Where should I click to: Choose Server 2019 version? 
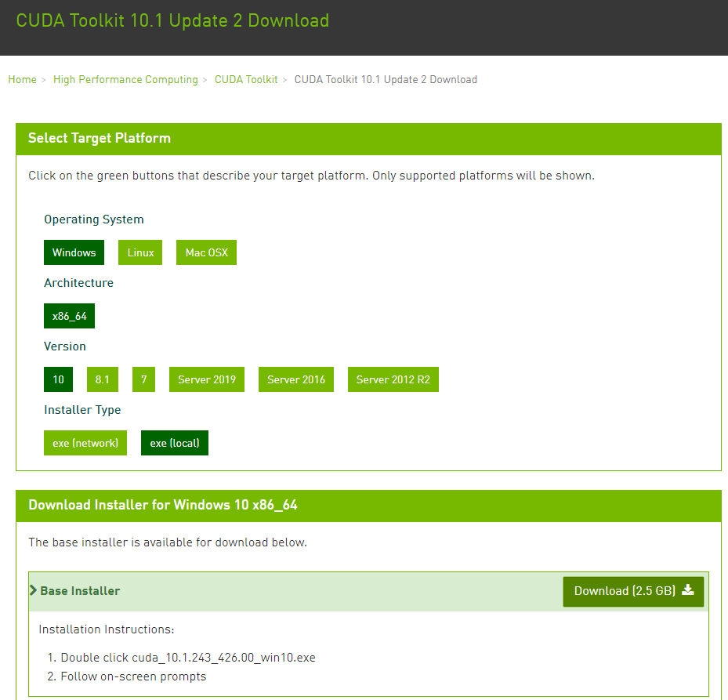click(x=207, y=379)
